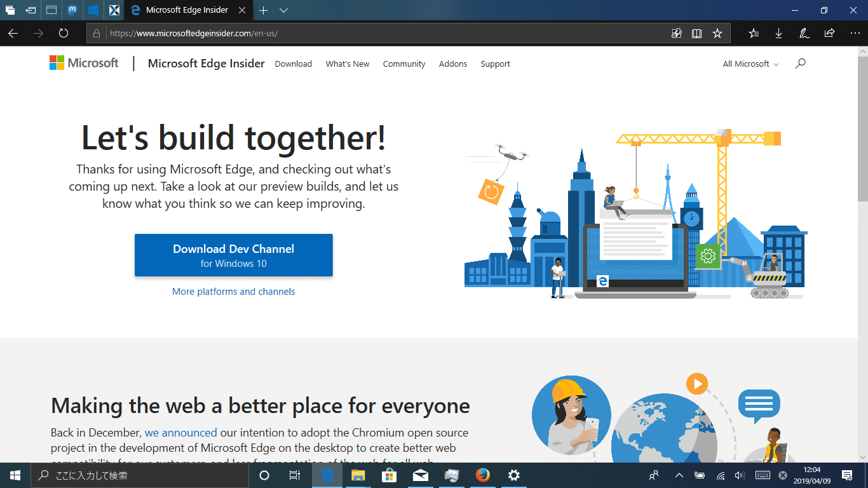The height and width of the screenshot is (488, 868).
Task: Show tab previews window icon
Action: point(51,10)
